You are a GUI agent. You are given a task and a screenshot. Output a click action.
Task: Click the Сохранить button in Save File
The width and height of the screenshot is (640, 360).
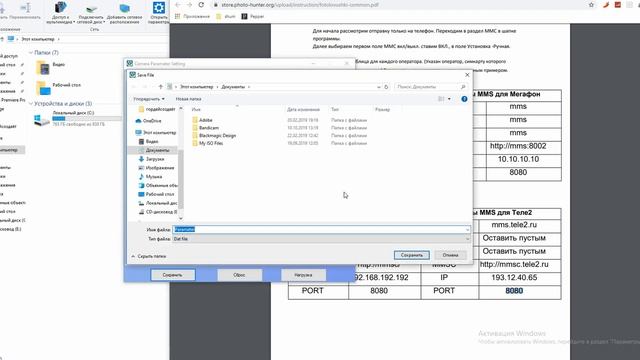click(x=411, y=255)
